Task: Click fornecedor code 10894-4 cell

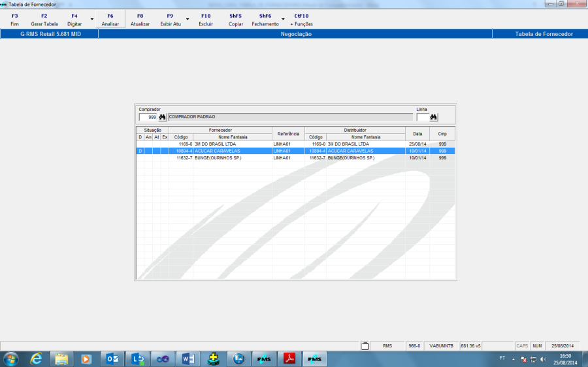Action: [181, 151]
